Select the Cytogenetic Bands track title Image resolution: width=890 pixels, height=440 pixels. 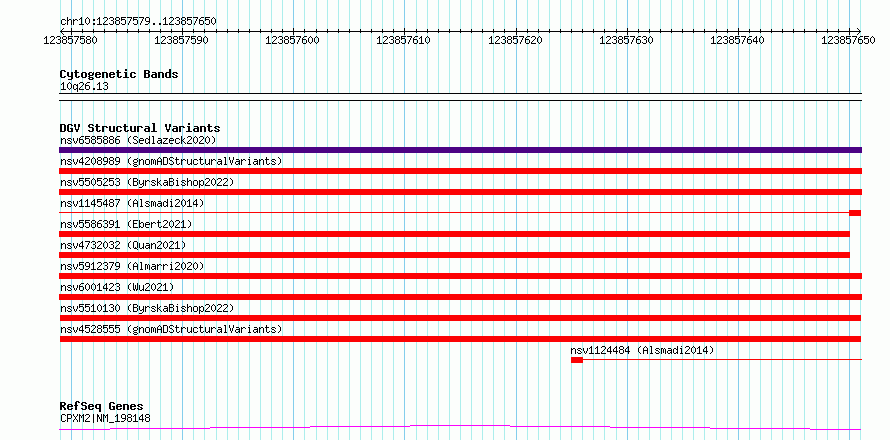119,74
